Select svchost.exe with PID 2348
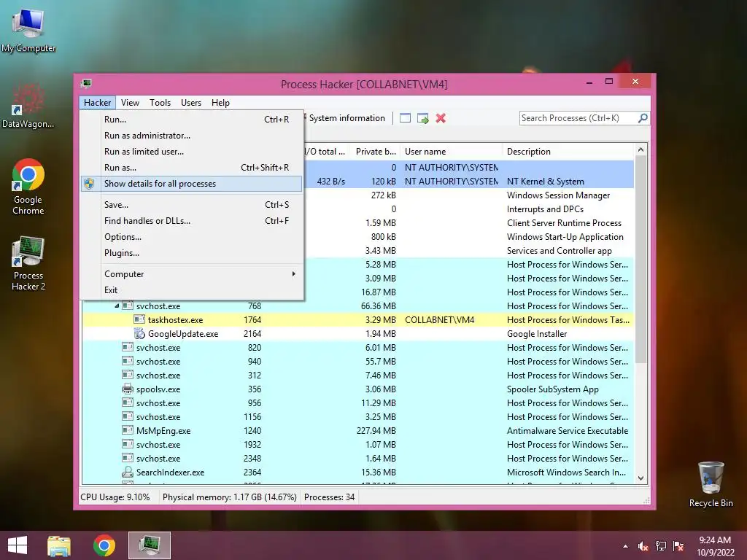Image resolution: width=747 pixels, height=560 pixels. [x=358, y=458]
